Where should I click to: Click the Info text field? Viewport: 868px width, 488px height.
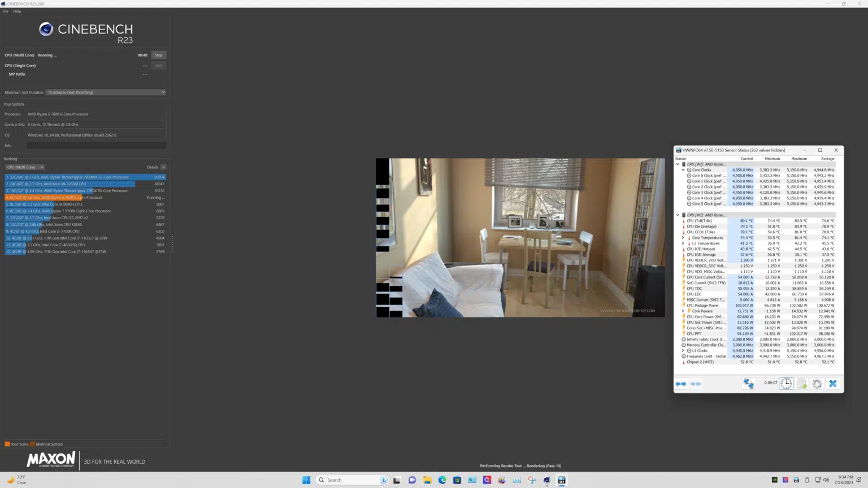[96, 146]
